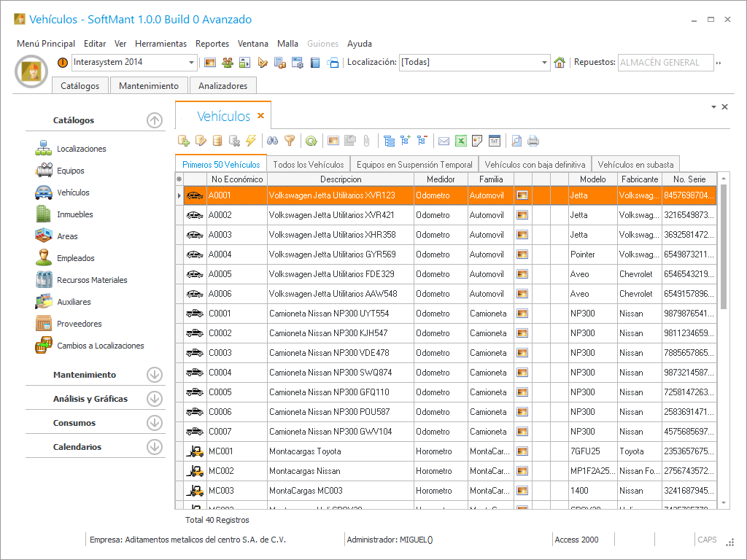Open Proveedores in the catalog sidebar
The width and height of the screenshot is (747, 560).
click(79, 324)
